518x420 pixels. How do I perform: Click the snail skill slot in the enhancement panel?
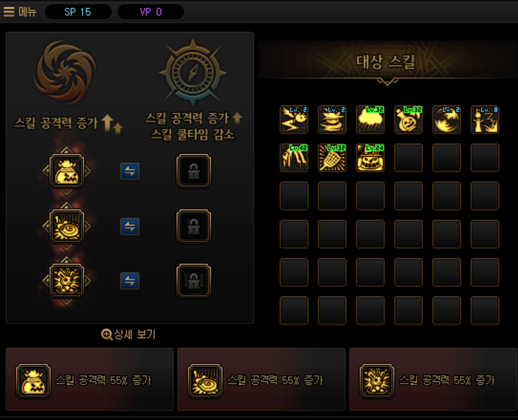pos(67,227)
